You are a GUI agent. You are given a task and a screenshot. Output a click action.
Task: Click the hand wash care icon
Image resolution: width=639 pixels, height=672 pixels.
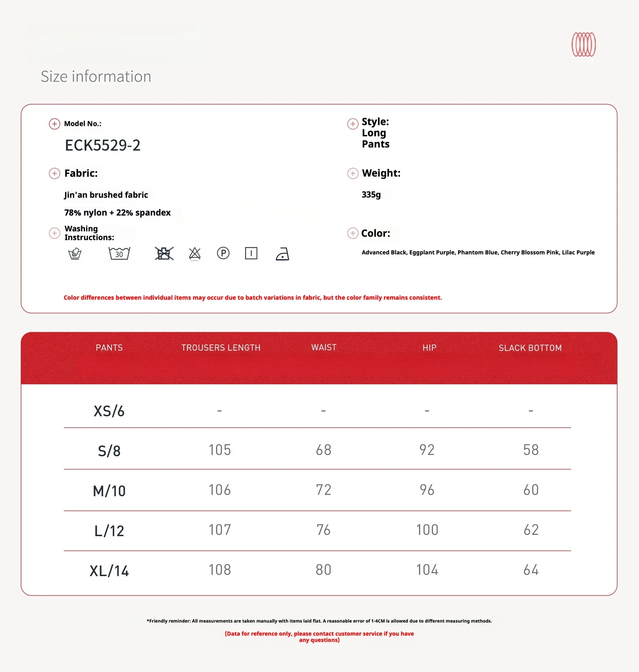coord(75,253)
